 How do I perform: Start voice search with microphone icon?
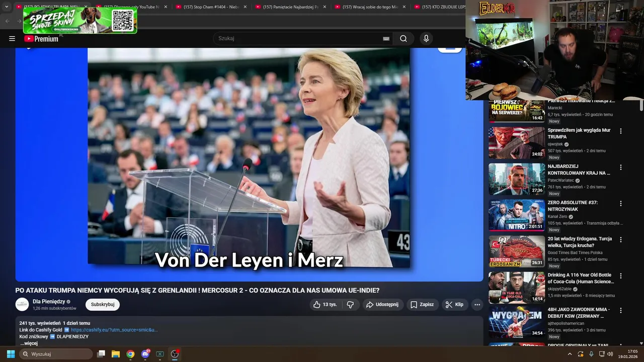point(426,39)
